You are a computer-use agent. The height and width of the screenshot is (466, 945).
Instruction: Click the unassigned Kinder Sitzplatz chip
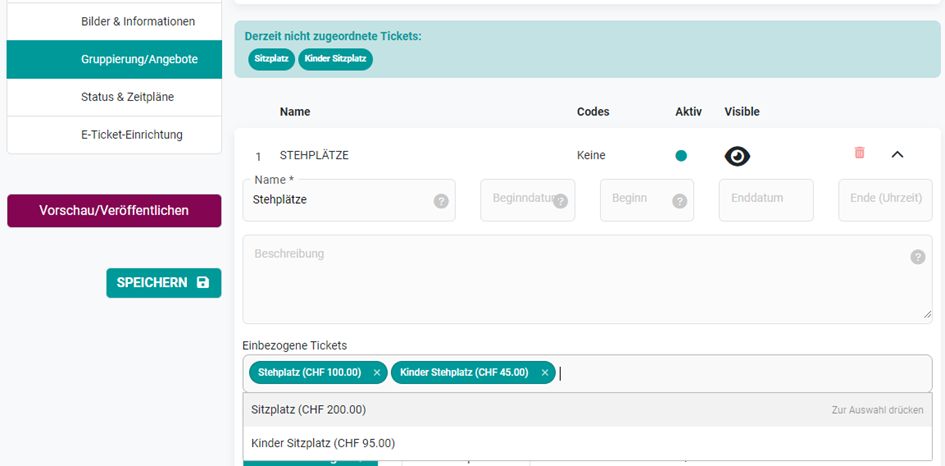336,59
